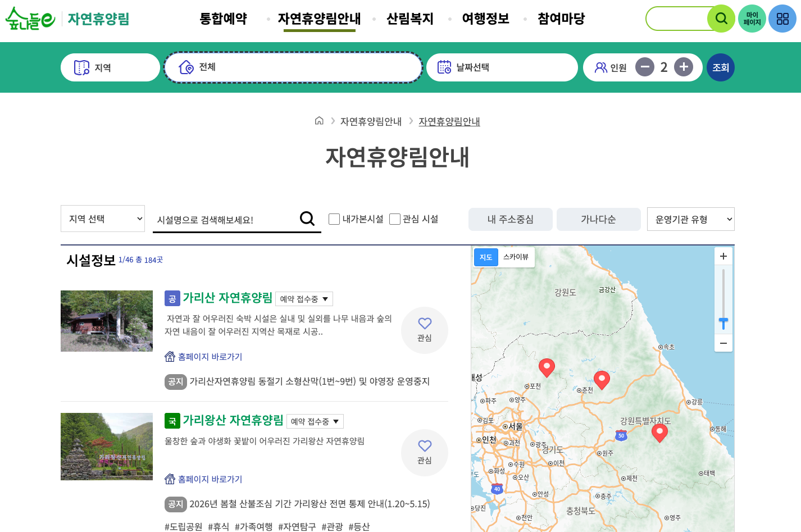Open the 마이페이지 round icon
The height and width of the screenshot is (532, 801).
pyautogui.click(x=752, y=19)
